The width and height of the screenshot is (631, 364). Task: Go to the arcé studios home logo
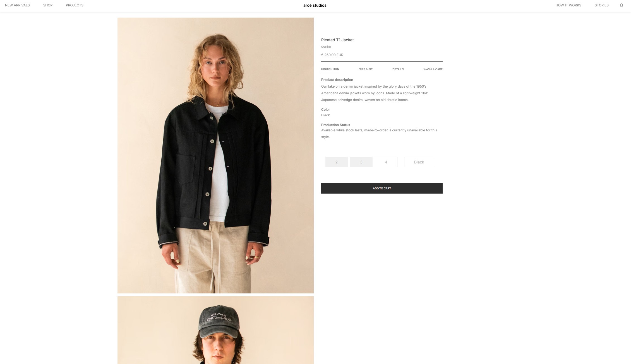(x=315, y=5)
